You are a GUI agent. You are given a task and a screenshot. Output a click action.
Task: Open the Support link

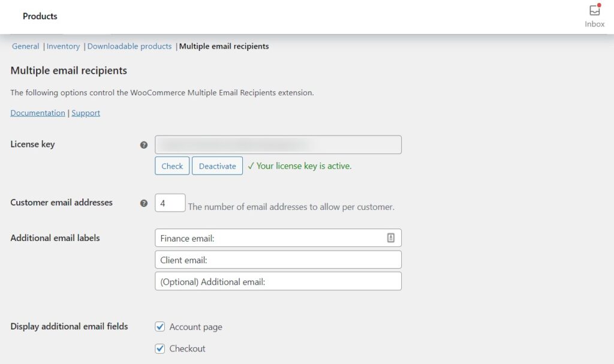pos(86,113)
